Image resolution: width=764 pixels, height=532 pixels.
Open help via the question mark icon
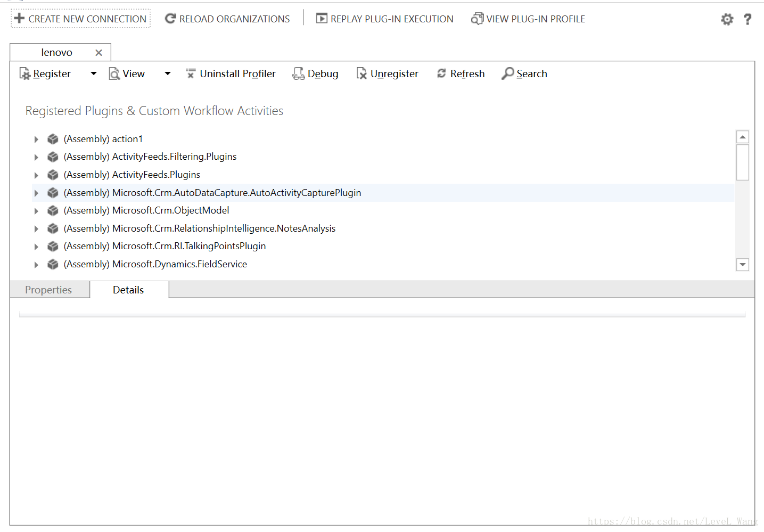click(747, 19)
